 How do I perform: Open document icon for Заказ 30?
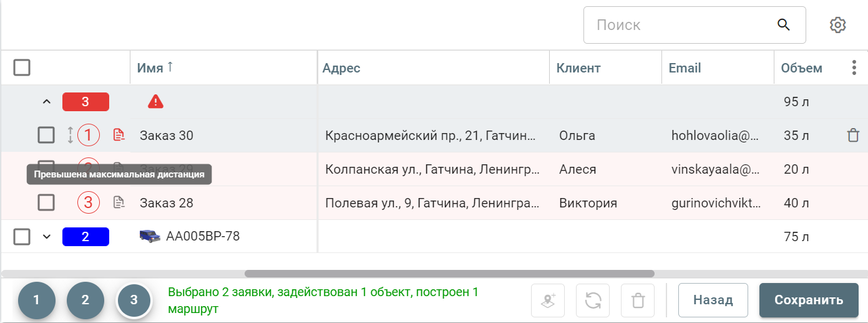point(119,135)
